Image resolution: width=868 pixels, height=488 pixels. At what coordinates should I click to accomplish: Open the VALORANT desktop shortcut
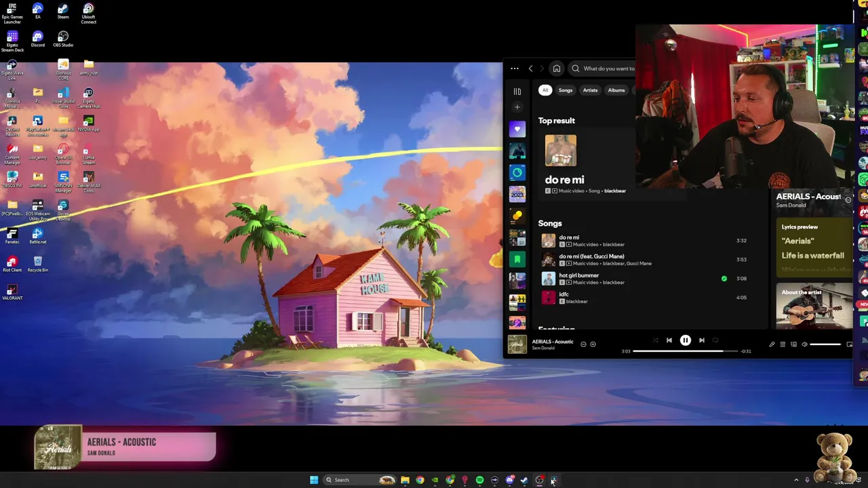point(12,291)
